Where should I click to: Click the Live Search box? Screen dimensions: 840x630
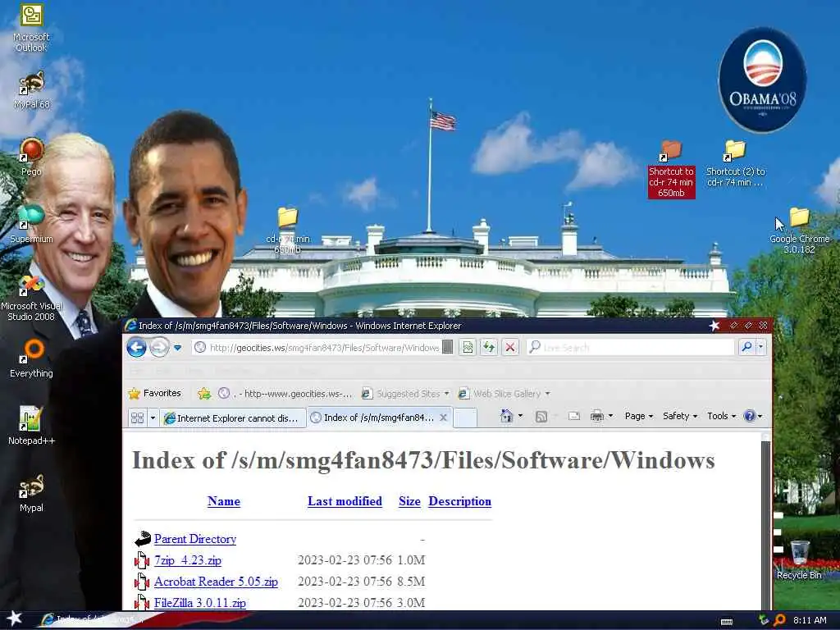coord(631,348)
